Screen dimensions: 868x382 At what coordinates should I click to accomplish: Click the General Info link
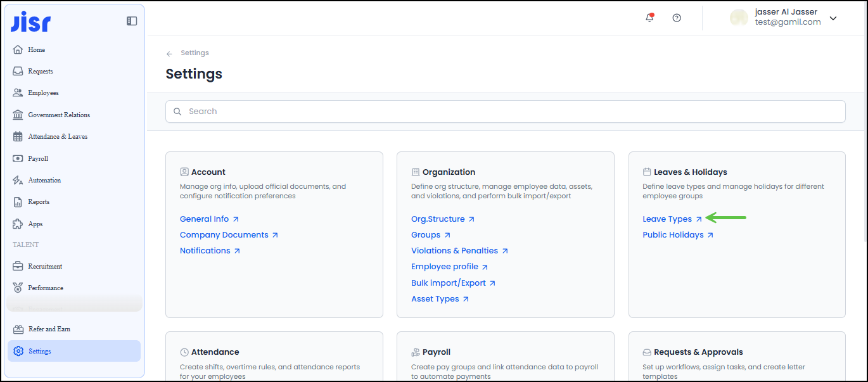pyautogui.click(x=205, y=219)
